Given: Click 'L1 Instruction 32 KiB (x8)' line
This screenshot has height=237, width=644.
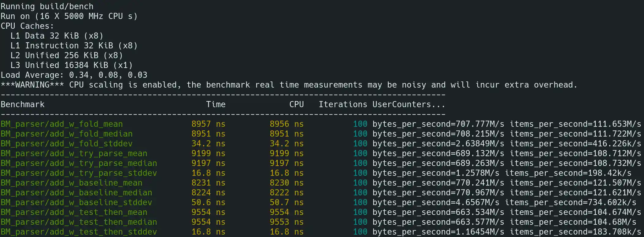Looking at the screenshot, I should [x=74, y=46].
